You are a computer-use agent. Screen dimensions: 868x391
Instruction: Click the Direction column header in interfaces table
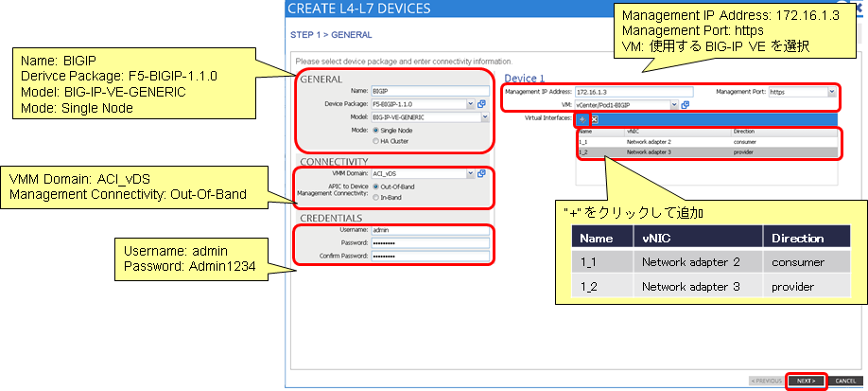[784, 132]
